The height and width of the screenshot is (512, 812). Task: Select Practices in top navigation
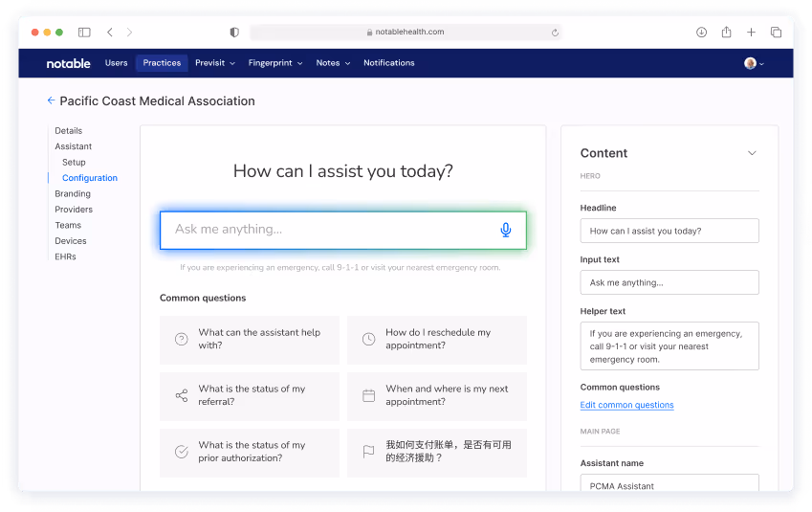point(162,63)
